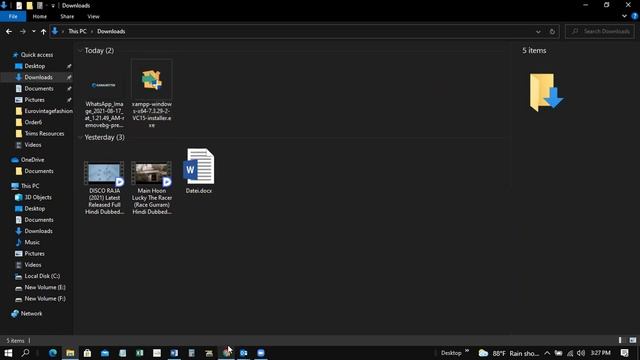Open Mail app from the taskbar
640x360 pixels.
pyautogui.click(x=105, y=353)
